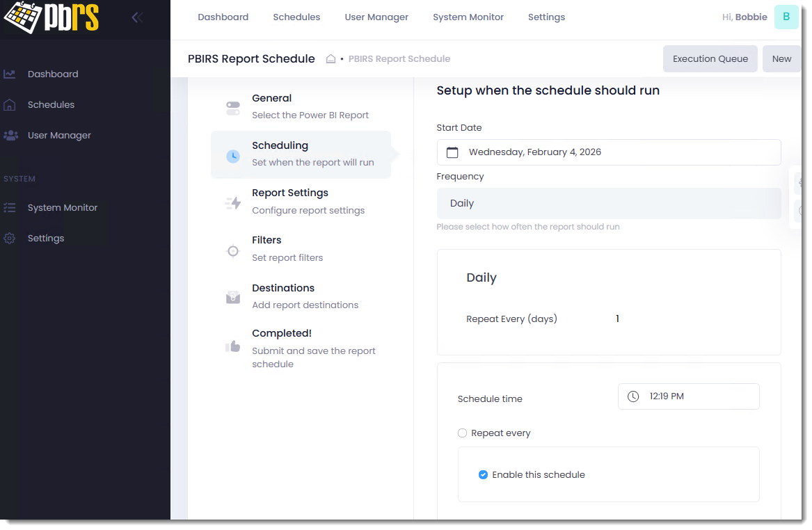Select the Repeat every radio button

point(463,433)
